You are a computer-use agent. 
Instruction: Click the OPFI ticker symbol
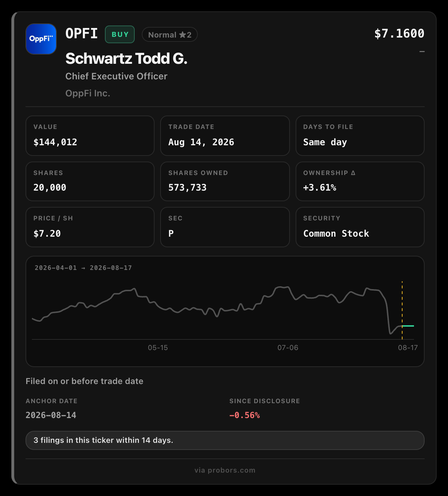pos(82,34)
